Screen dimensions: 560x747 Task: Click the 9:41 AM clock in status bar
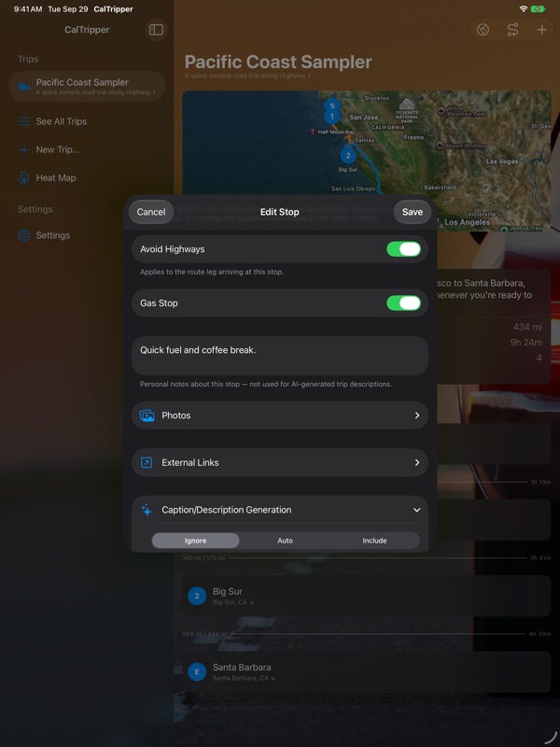pyautogui.click(x=28, y=9)
